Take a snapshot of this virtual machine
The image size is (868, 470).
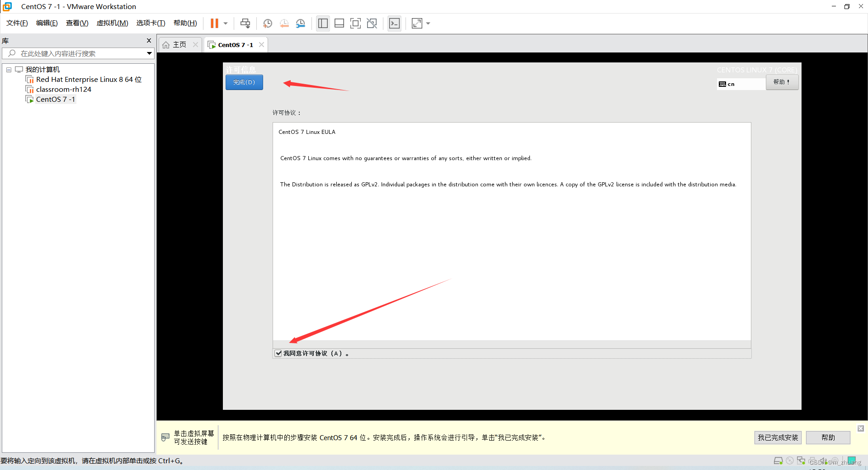tap(268, 23)
